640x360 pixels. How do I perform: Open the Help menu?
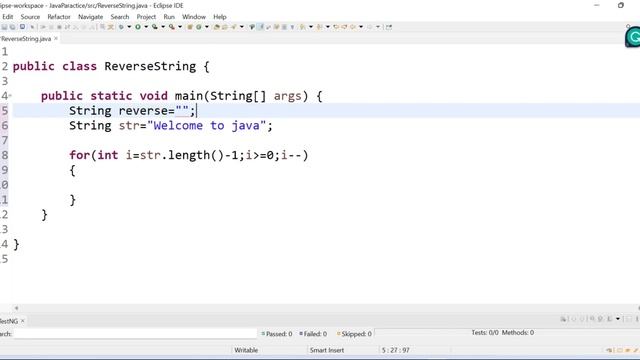[x=220, y=17]
